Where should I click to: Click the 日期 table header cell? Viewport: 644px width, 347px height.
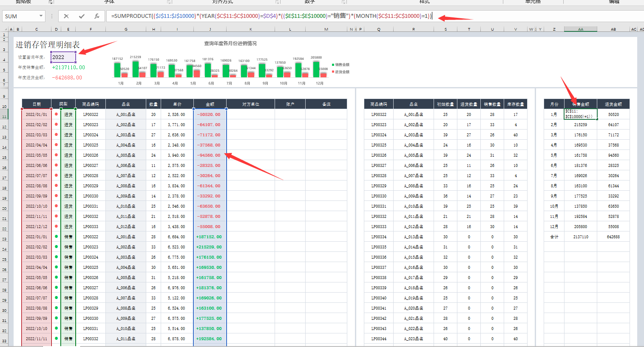[x=37, y=104]
